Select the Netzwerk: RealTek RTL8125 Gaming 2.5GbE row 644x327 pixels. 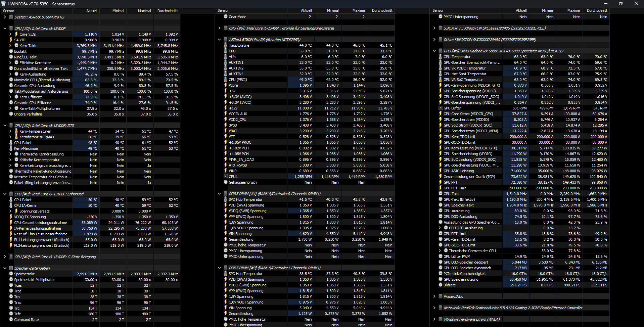click(x=513, y=308)
